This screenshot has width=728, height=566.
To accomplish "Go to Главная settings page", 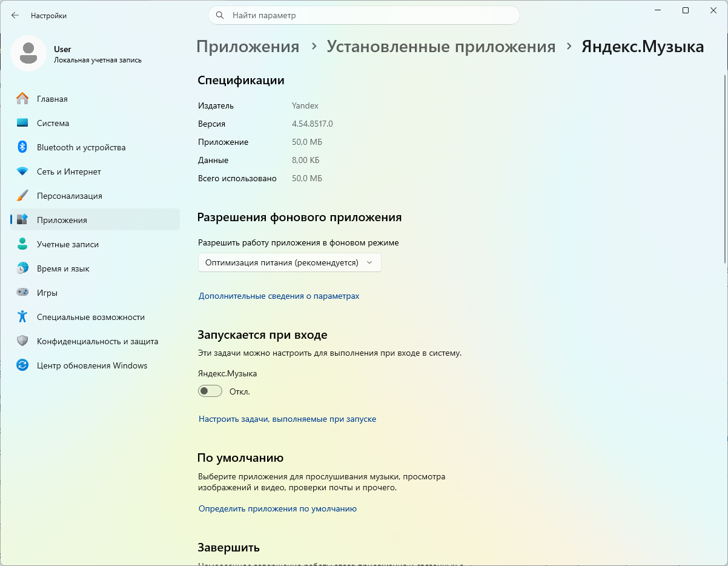I will [x=95, y=99].
